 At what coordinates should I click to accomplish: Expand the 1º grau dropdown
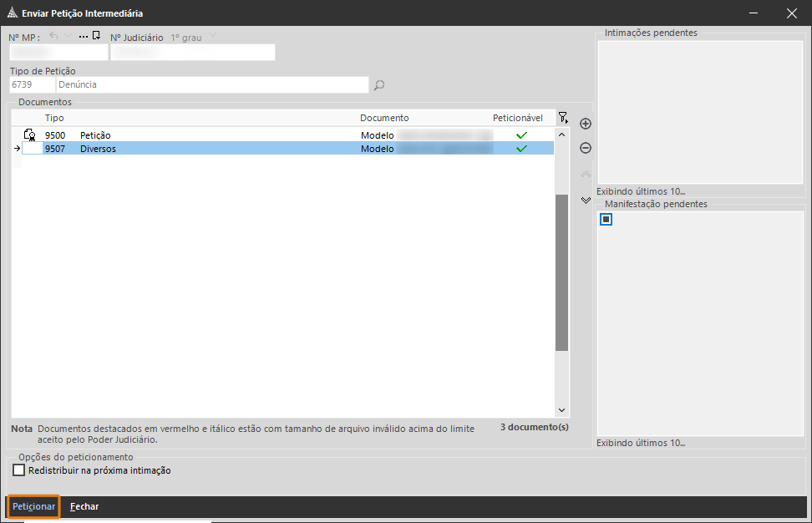[212, 36]
